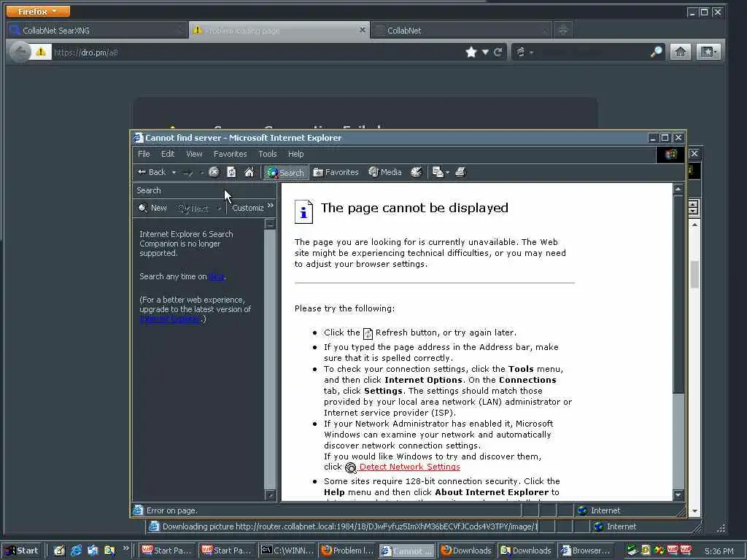The image size is (747, 560).
Task: Click Customize in the Search companion pane
Action: pyautogui.click(x=248, y=208)
